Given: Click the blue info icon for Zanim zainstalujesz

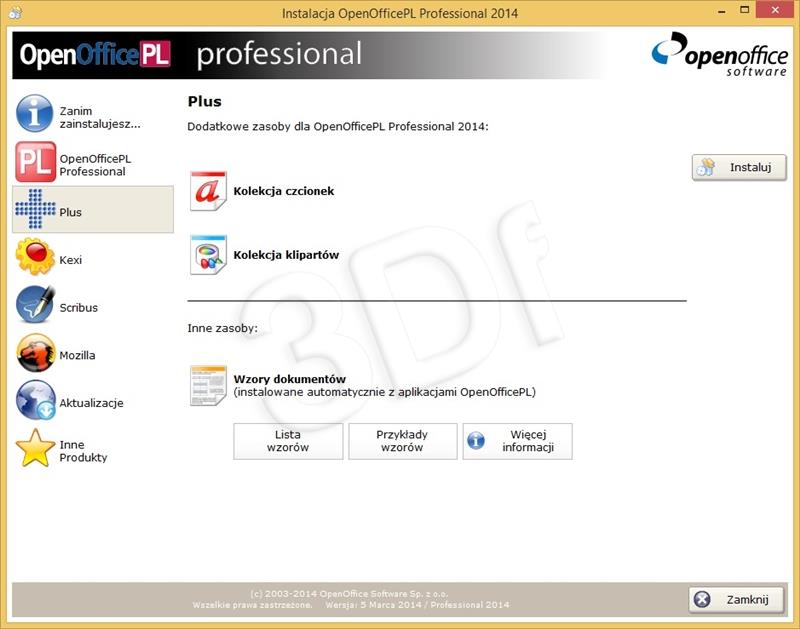Looking at the screenshot, I should [34, 113].
